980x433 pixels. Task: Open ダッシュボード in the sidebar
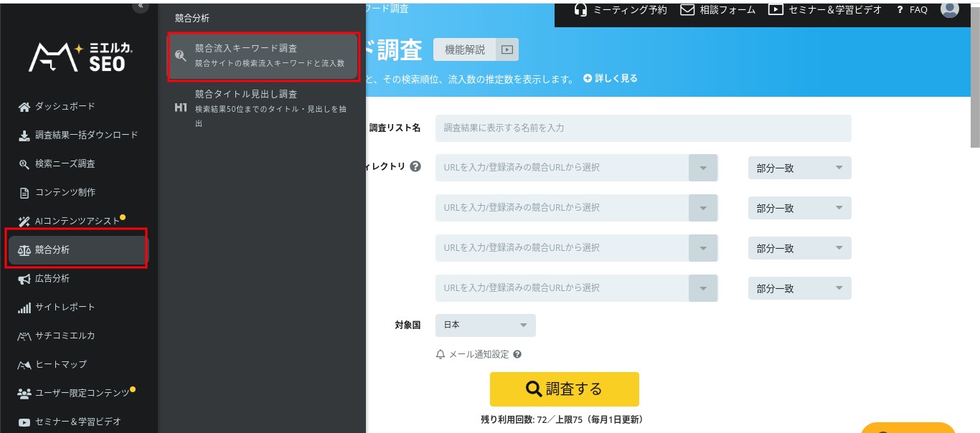click(x=65, y=106)
